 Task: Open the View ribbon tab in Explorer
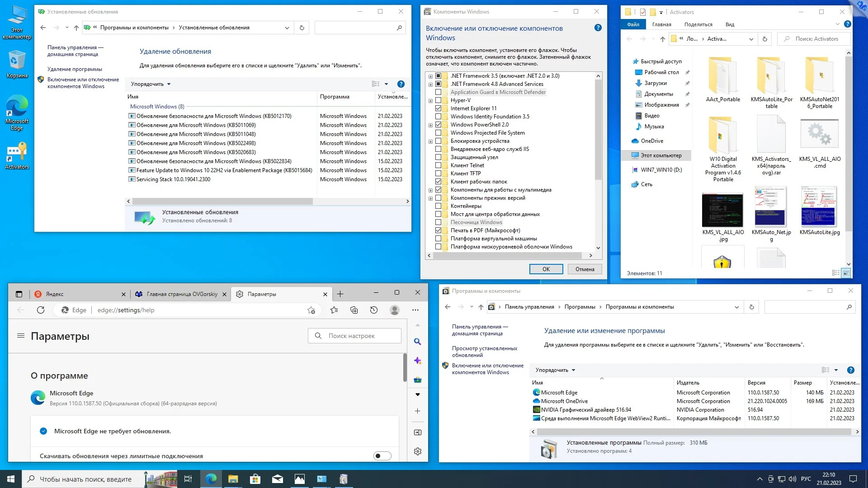click(730, 24)
